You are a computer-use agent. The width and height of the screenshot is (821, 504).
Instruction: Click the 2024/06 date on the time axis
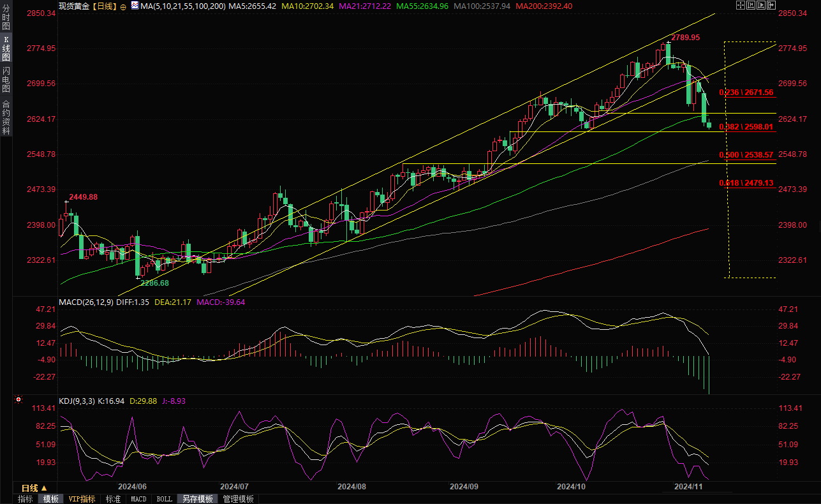point(132,486)
